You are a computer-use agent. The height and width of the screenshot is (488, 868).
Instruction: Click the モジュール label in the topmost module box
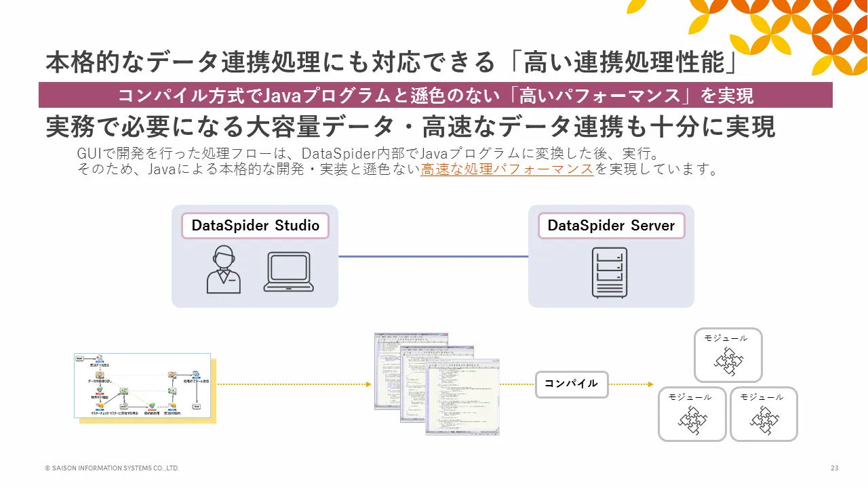[726, 338]
